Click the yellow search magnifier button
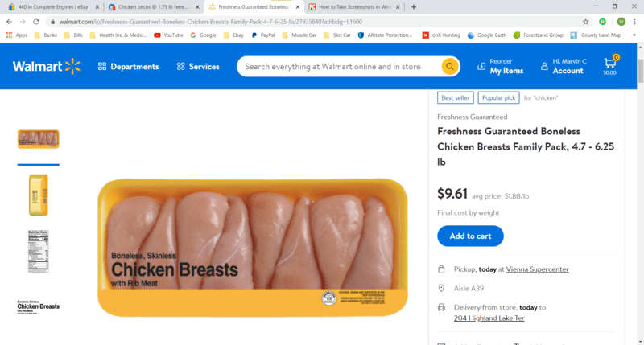 point(450,67)
